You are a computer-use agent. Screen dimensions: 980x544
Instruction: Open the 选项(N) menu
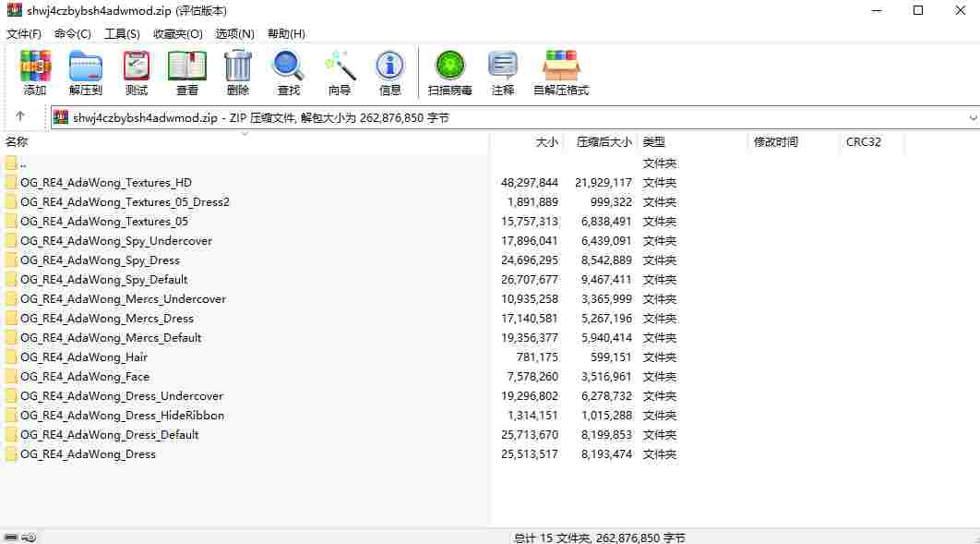(235, 34)
